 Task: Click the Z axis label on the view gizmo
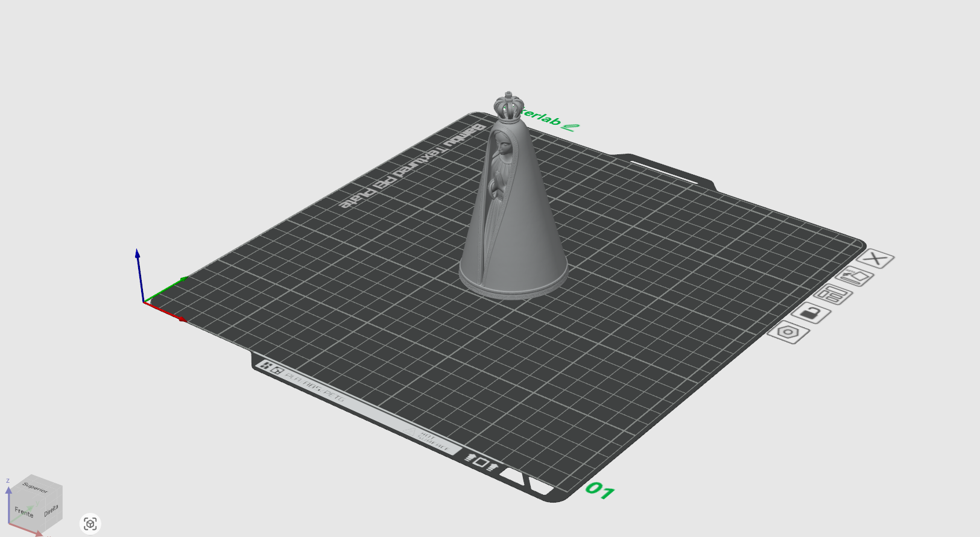[x=8, y=481]
